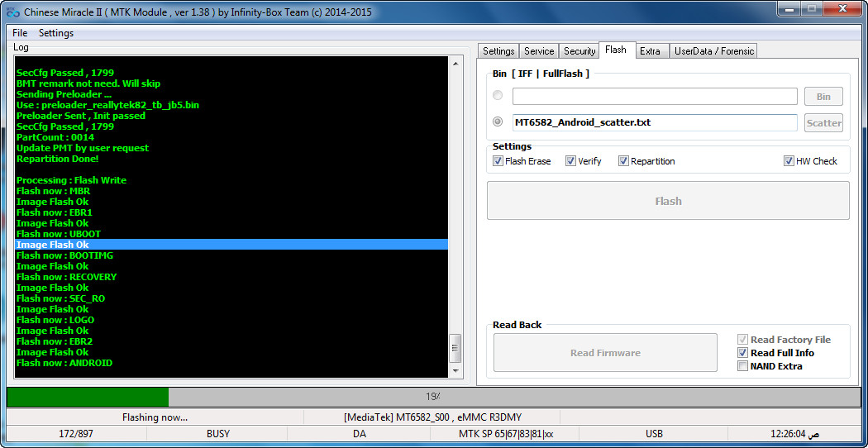Click the DA status cell
Image resolution: width=868 pixels, height=448 pixels.
(360, 434)
